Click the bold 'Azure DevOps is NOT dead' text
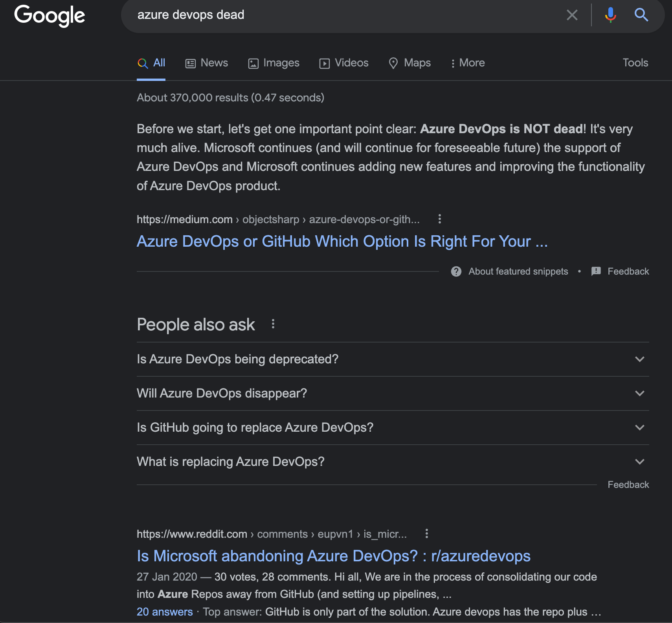 (x=501, y=129)
